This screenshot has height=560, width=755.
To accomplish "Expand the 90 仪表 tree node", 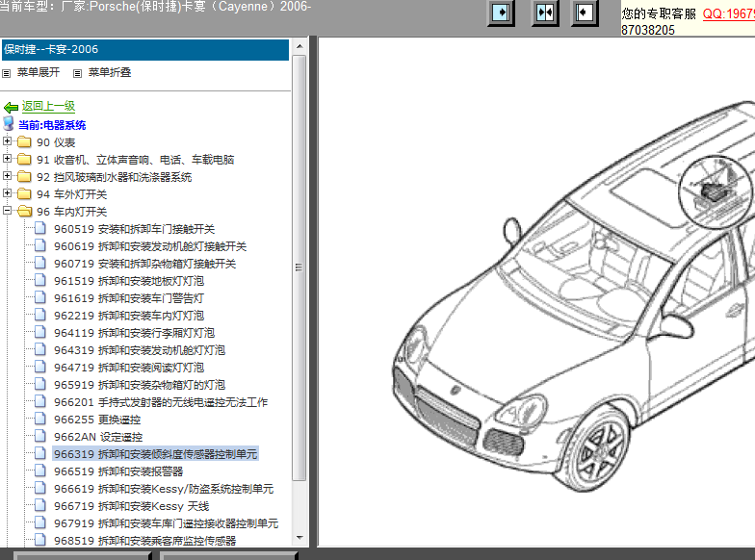I will (7, 140).
